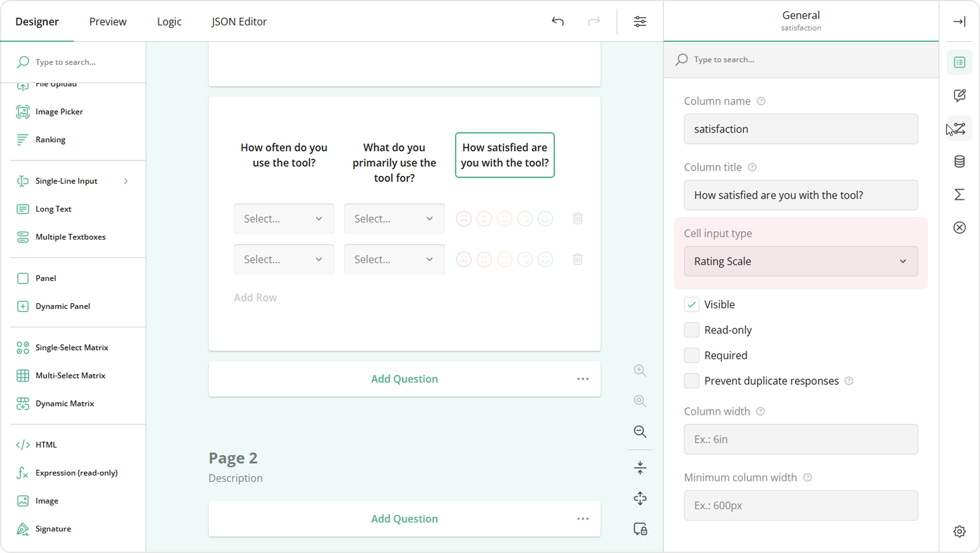980x553 pixels.
Task: Click the undo arrow icon
Action: point(557,22)
